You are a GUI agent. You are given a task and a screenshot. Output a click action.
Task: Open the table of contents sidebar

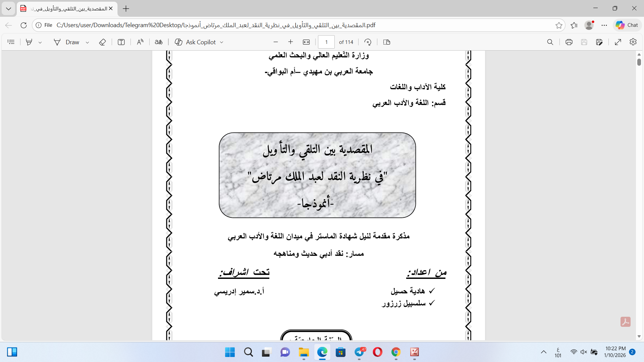pos(11,42)
